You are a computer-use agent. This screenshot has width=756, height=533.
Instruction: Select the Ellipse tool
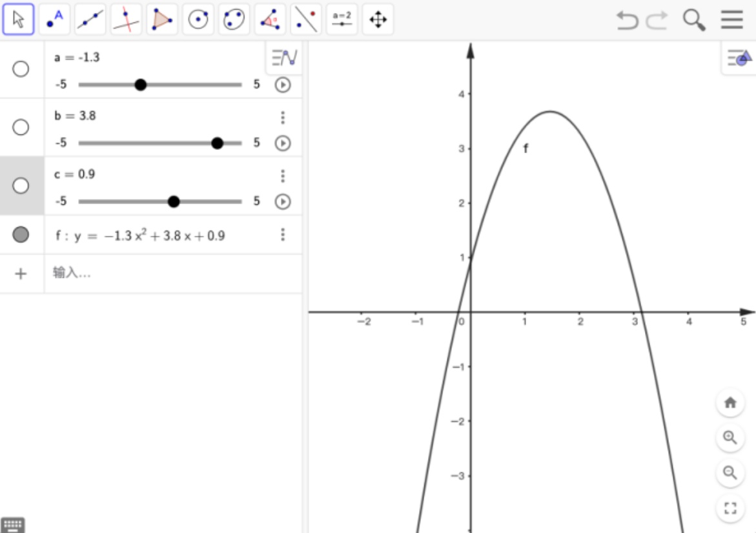tap(234, 20)
